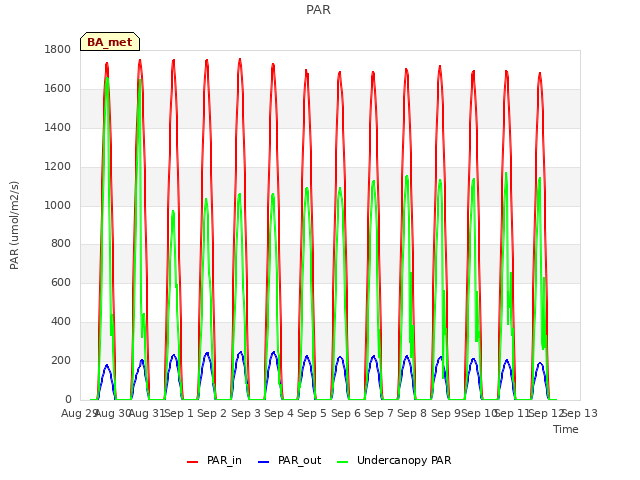Click the Sep 6 x-axis tick label
This screenshot has height=480, width=640.
(x=346, y=413)
